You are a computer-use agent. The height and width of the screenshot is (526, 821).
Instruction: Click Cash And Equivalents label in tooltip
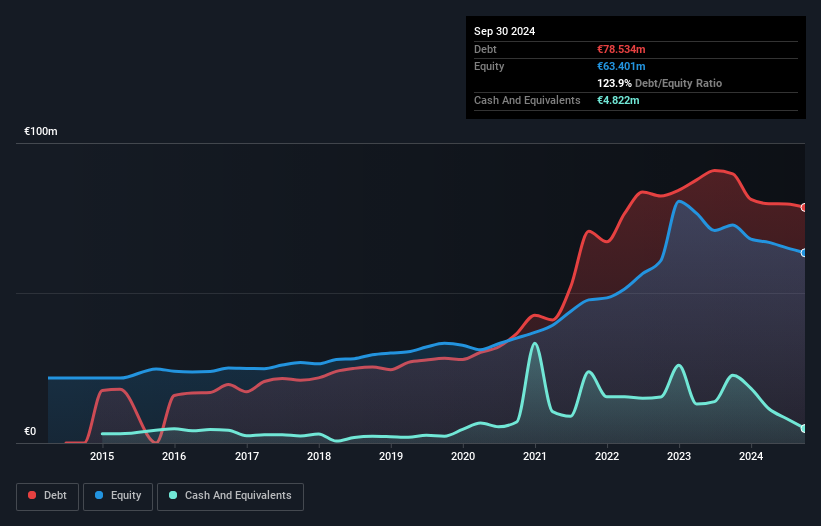(x=527, y=100)
